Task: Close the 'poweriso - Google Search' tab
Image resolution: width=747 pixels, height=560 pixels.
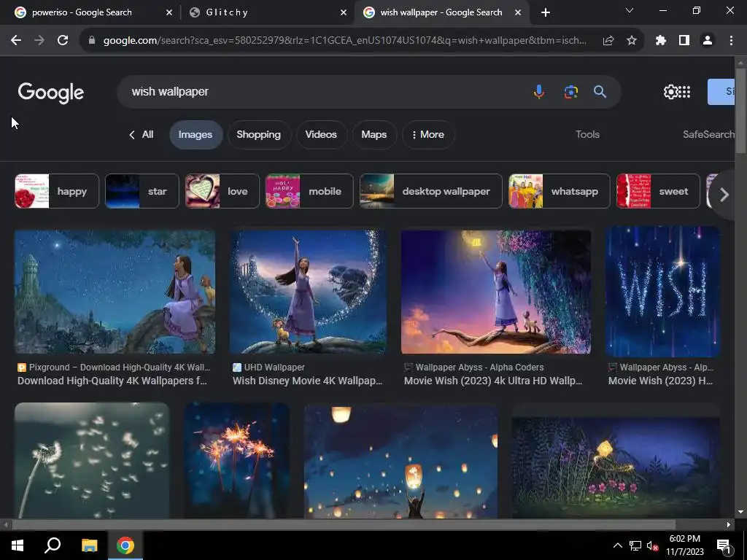Action: click(x=169, y=12)
